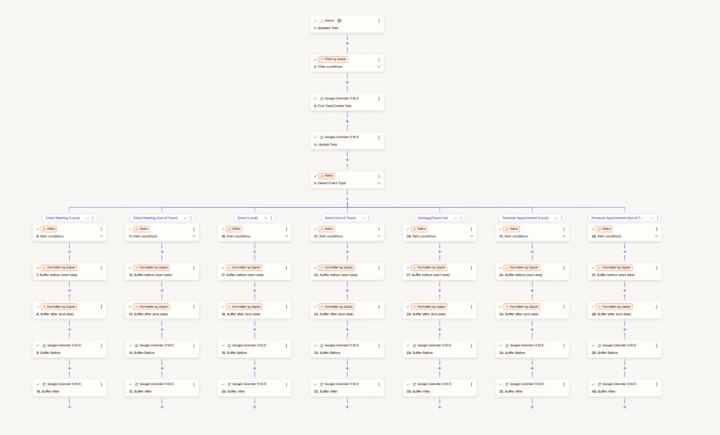Open step 22 Buffer before (start date)
The width and height of the screenshot is (720, 435).
[347, 271]
